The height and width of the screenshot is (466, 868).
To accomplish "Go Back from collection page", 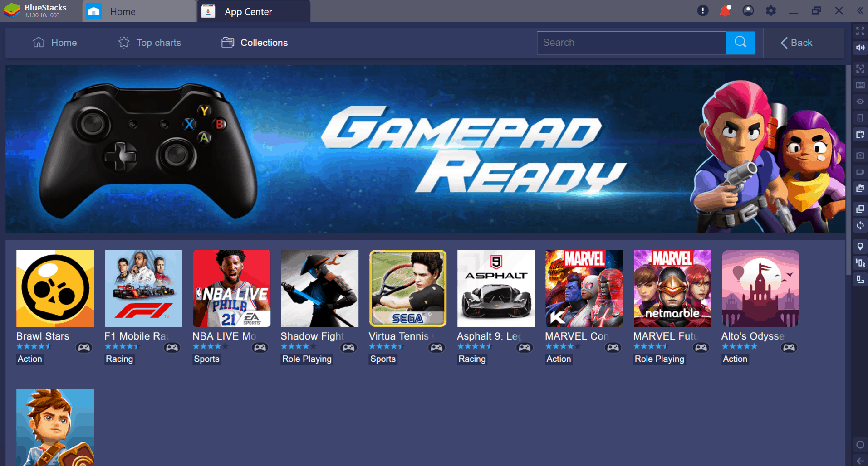I will tap(796, 43).
